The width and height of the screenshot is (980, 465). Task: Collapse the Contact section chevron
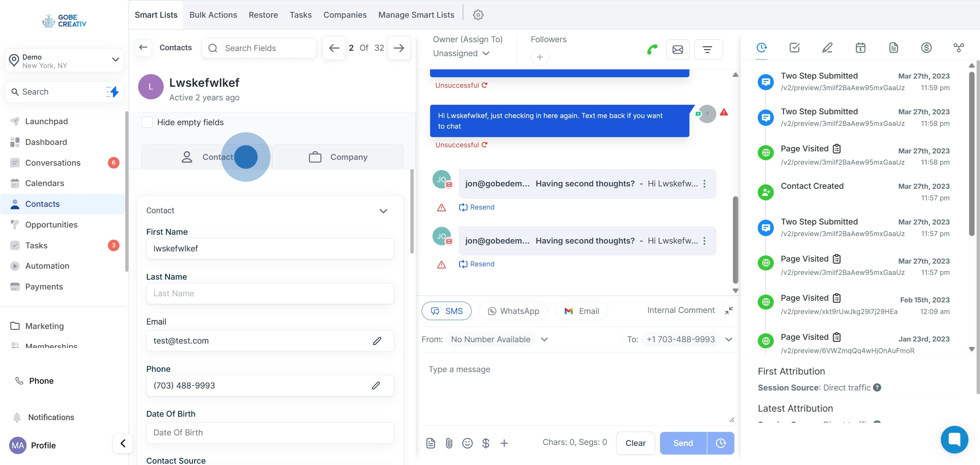point(383,211)
